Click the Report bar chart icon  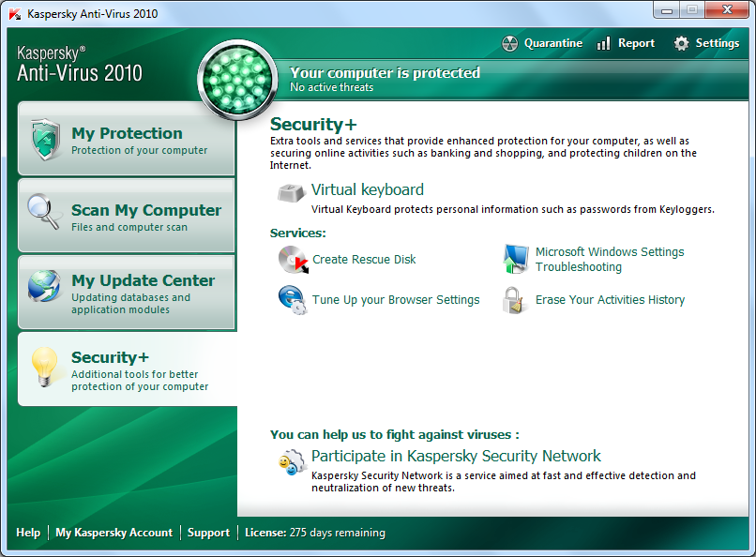603,43
